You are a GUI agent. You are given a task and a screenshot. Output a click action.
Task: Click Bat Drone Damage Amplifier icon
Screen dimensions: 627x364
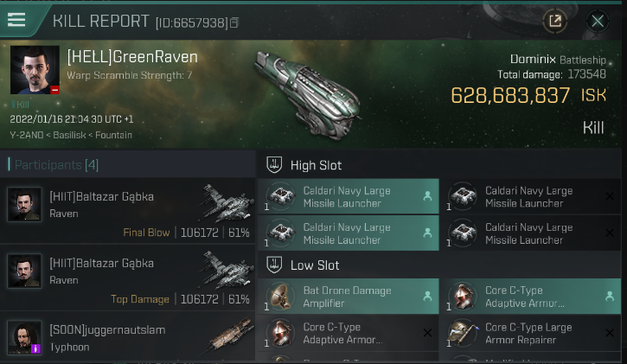coord(281,297)
